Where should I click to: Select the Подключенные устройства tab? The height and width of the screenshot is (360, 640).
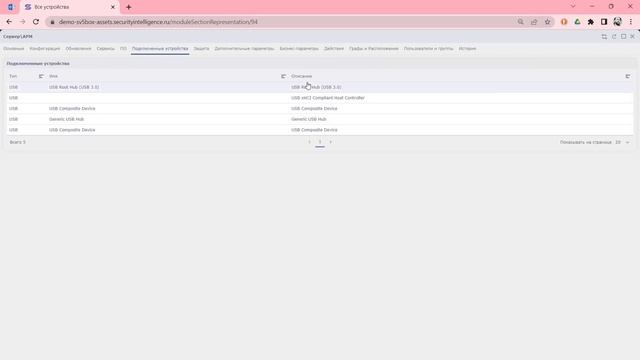point(160,49)
